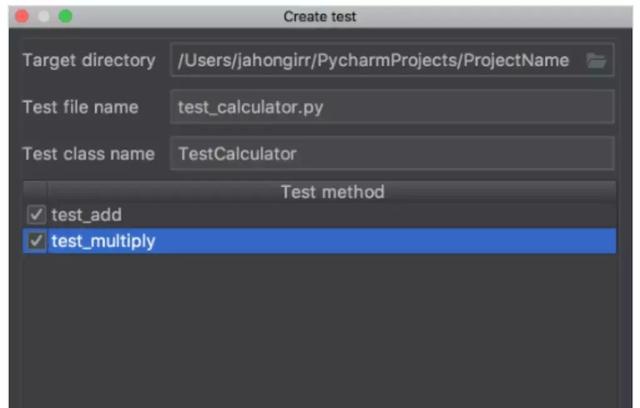
Task: Click the red close window button
Action: (22, 17)
